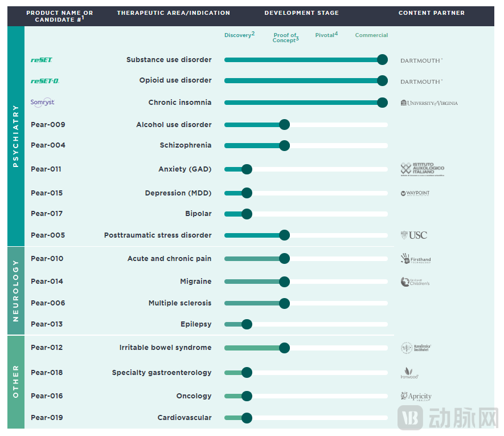
Task: Click the Epilepsy progress knob
Action: tap(247, 324)
